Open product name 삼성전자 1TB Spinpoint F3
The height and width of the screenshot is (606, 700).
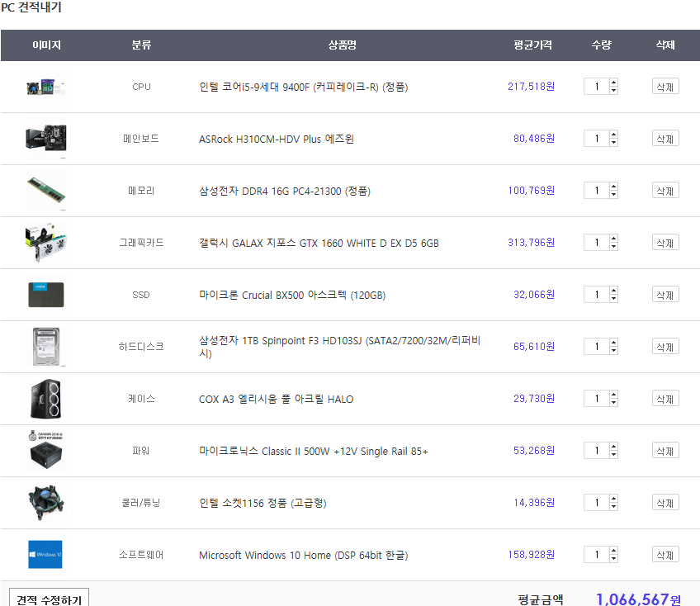tap(340, 347)
